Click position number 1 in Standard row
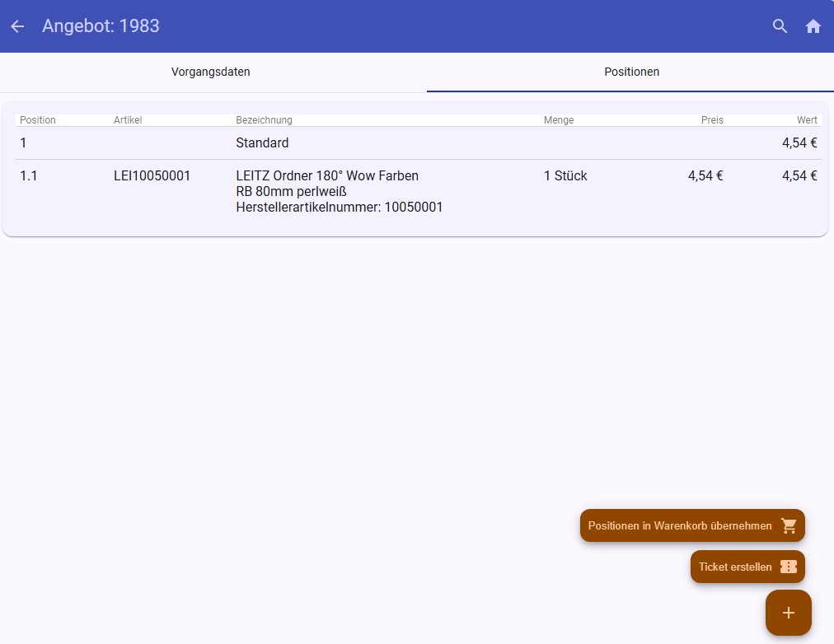834x644 pixels. pyautogui.click(x=23, y=143)
